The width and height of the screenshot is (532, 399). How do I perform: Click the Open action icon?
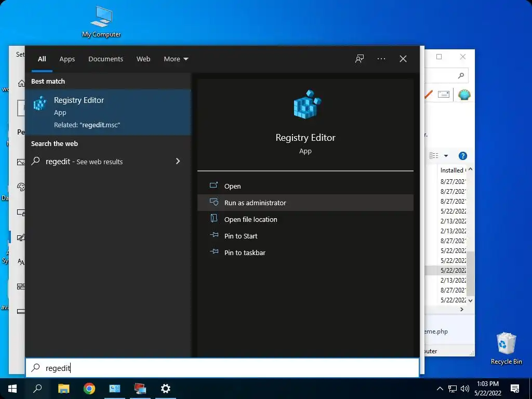pos(214,185)
